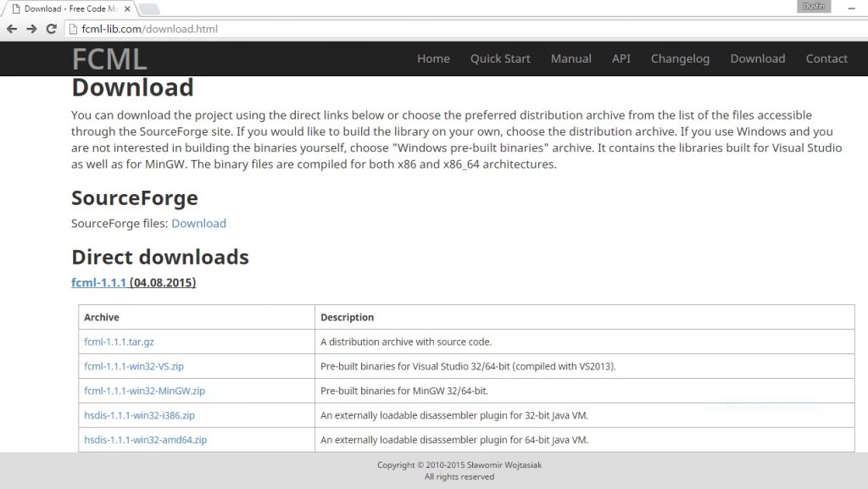Screen dimensions: 868x489
Task: Select 'A distribution archive with source code.' text
Action: point(406,342)
